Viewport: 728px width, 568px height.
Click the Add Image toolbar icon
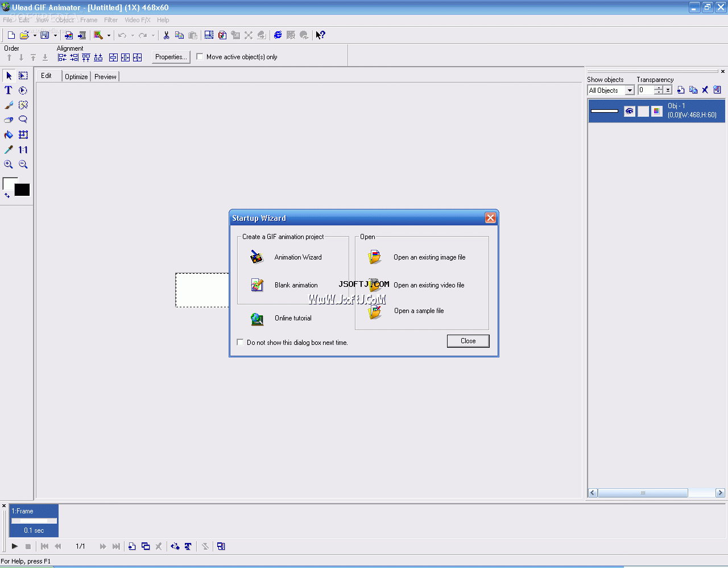coord(68,35)
